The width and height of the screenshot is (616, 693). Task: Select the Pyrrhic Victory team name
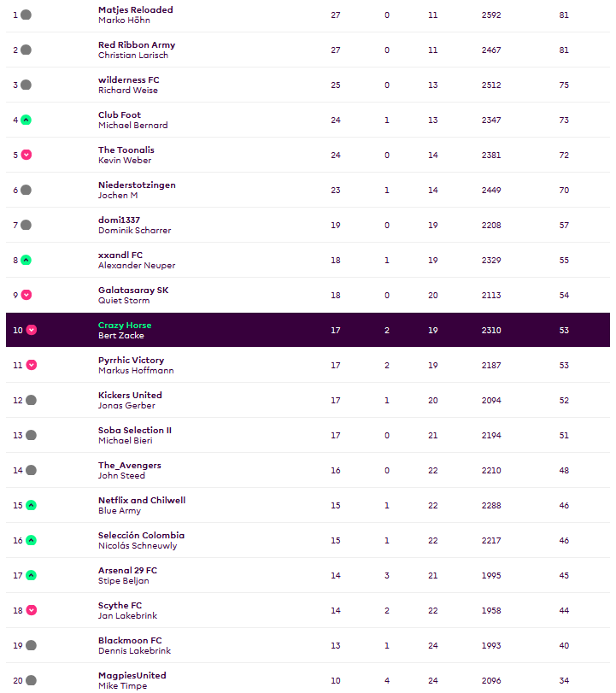click(131, 361)
